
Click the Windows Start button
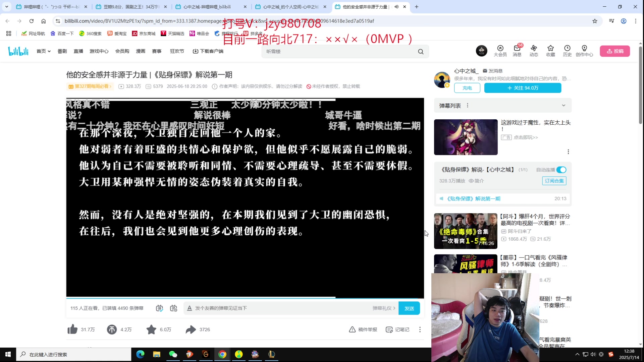(x=8, y=354)
